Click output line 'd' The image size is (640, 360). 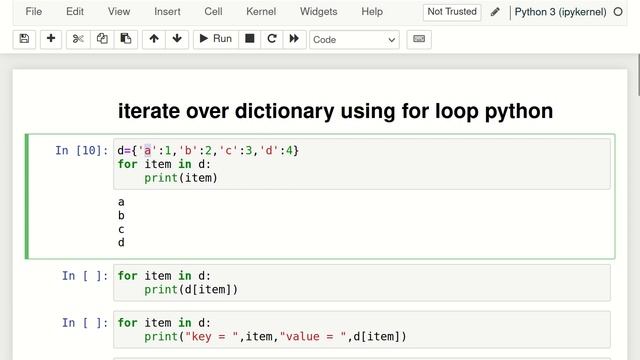tap(121, 243)
